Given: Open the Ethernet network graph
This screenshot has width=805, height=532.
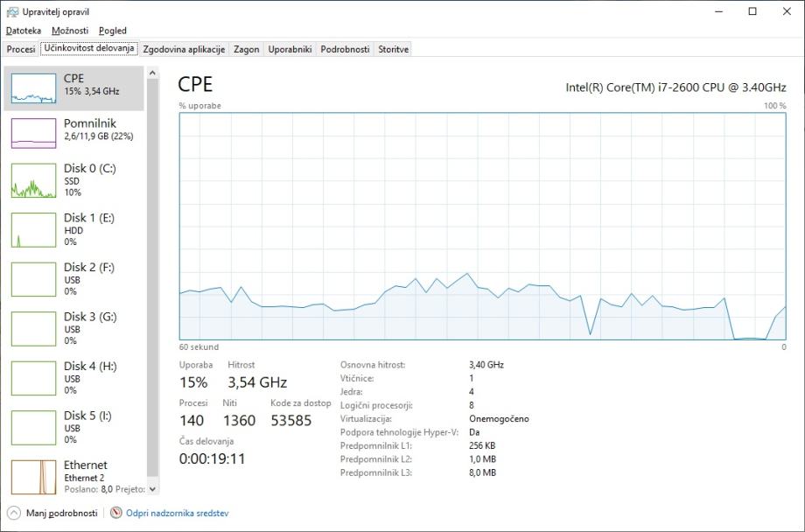Looking at the screenshot, I should 33,477.
